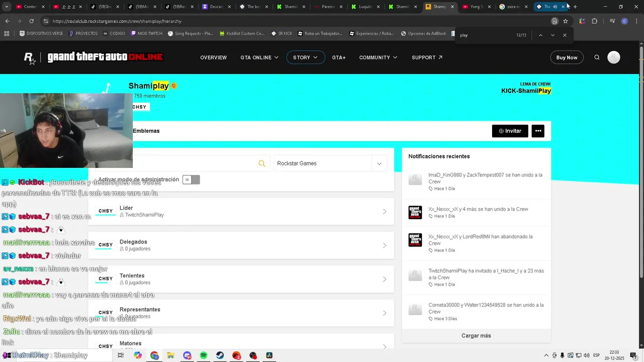Reload the page with the refresh icon
644x362 pixels.
(31, 21)
